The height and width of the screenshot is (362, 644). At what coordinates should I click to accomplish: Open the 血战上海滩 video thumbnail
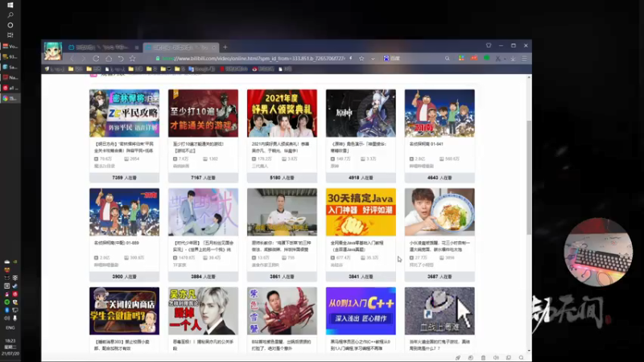[x=440, y=311]
